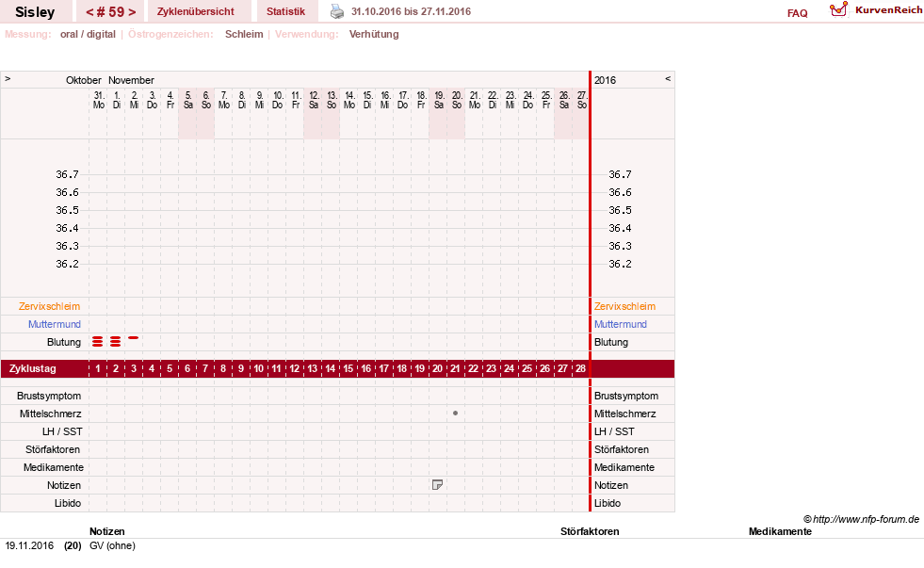
Task: Click the 2016 year label
Action: click(x=606, y=80)
